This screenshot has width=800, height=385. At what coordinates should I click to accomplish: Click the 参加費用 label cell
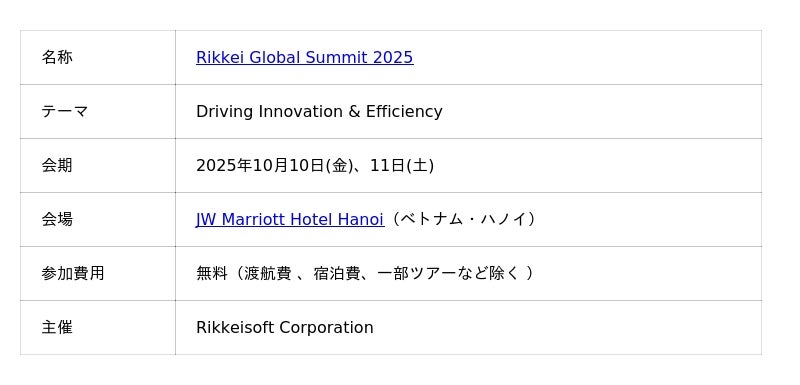tap(98, 273)
